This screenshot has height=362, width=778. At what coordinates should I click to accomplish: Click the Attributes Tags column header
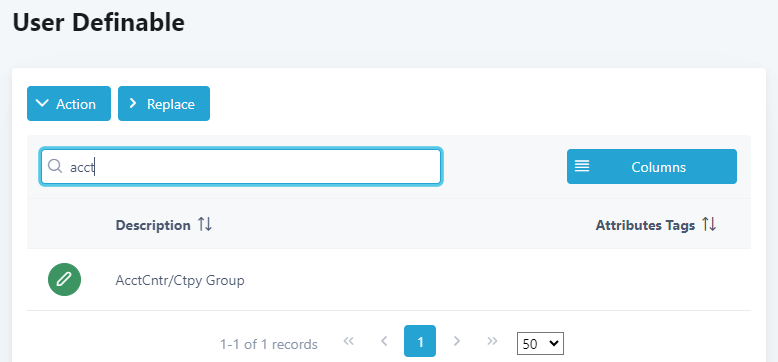pyautogui.click(x=645, y=225)
